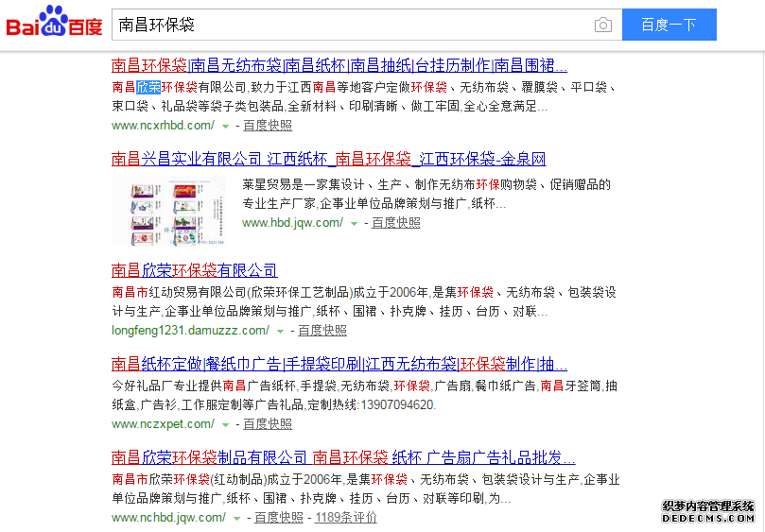Open 百度快照 for www.ncxrhbd.com result
The width and height of the screenshot is (765, 532).
(268, 126)
